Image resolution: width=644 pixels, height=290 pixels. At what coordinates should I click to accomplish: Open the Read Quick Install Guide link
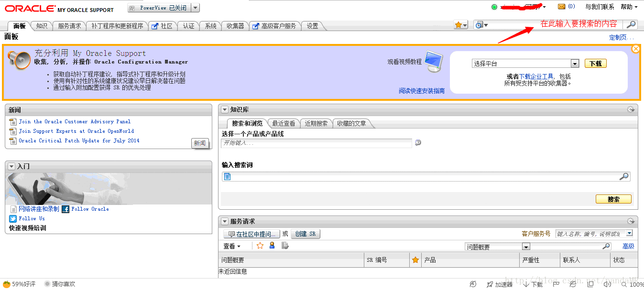point(422,91)
